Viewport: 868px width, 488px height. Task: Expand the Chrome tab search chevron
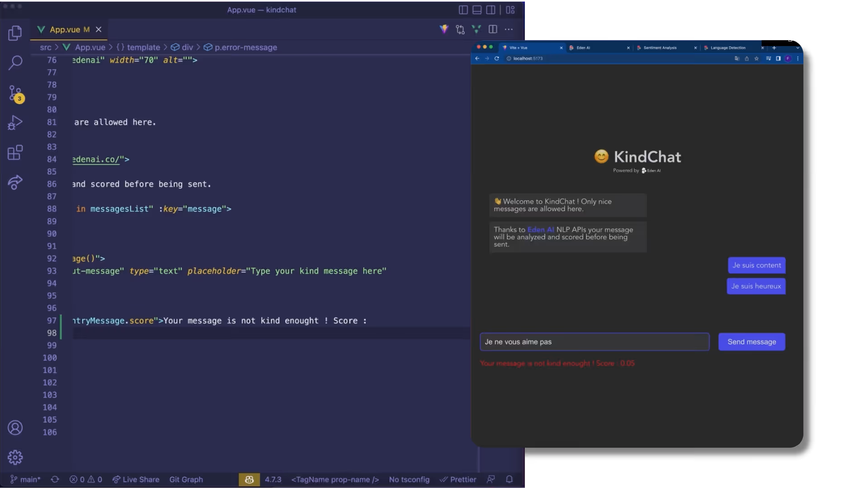click(x=797, y=48)
